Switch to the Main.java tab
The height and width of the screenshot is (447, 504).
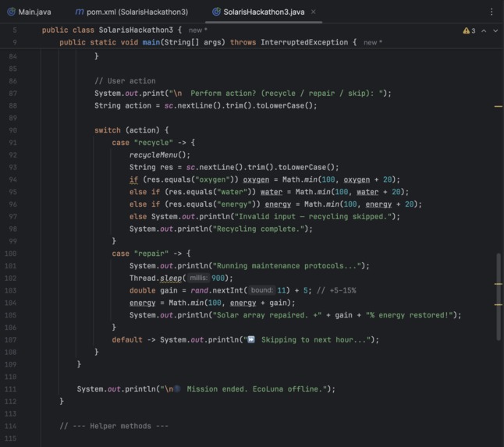coord(29,12)
